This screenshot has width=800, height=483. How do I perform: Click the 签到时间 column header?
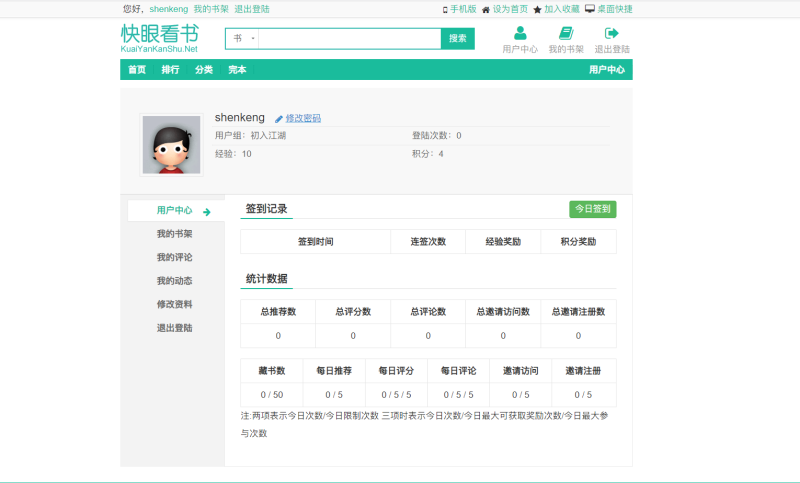pos(315,242)
